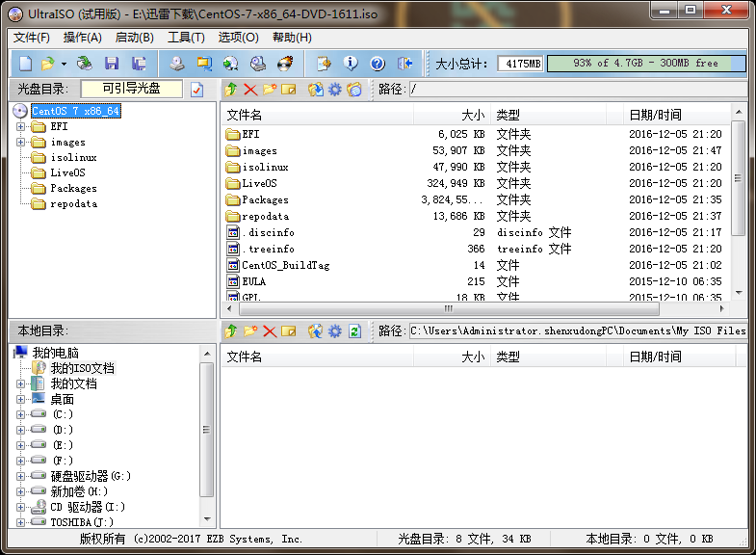Click the New Folder icon in local pane
The height and width of the screenshot is (555, 756).
tap(250, 331)
